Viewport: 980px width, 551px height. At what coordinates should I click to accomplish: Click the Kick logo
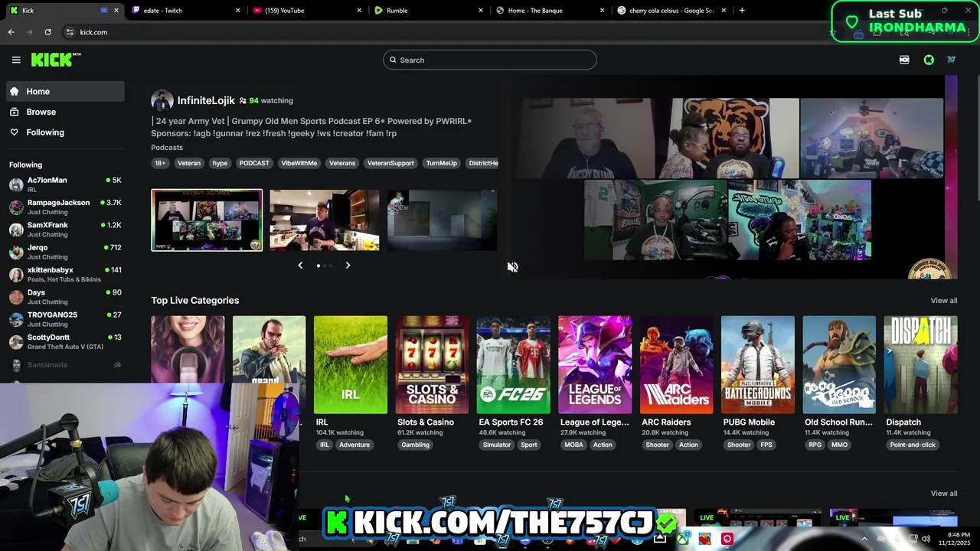click(56, 60)
